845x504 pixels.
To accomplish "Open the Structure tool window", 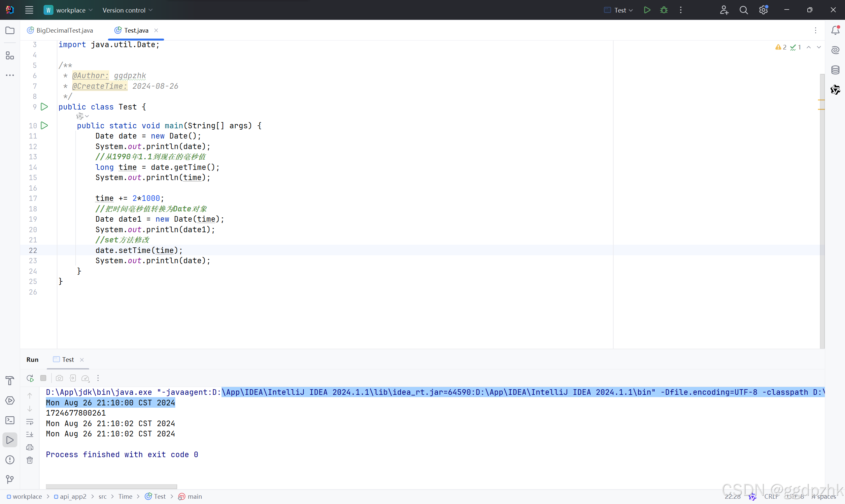I will (x=10, y=55).
